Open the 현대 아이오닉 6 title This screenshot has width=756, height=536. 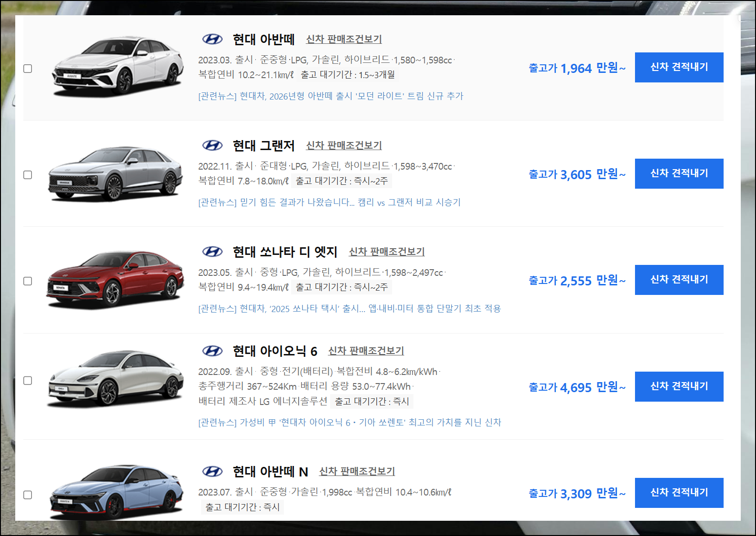[275, 351]
